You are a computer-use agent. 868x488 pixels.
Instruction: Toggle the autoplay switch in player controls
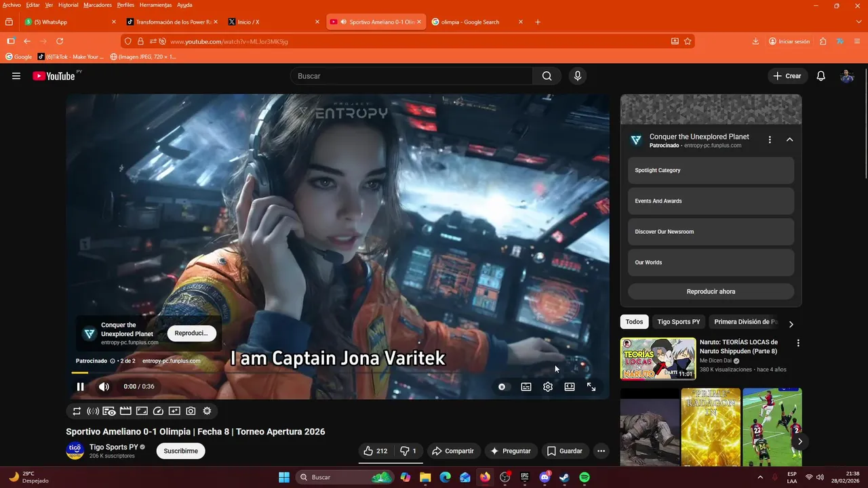click(x=502, y=387)
